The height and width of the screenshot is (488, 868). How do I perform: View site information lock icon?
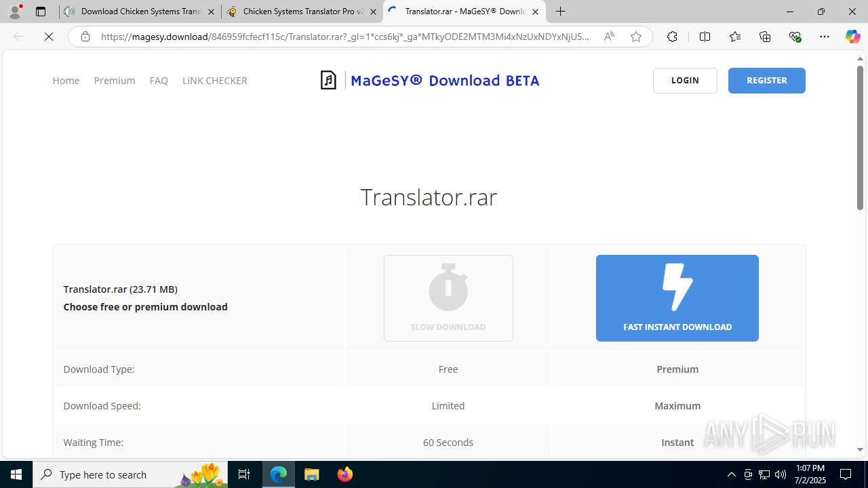[x=85, y=37]
